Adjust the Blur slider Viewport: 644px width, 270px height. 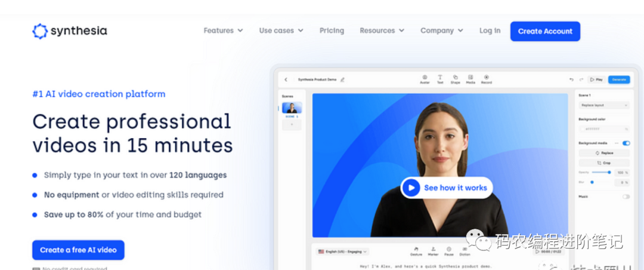pos(601,182)
